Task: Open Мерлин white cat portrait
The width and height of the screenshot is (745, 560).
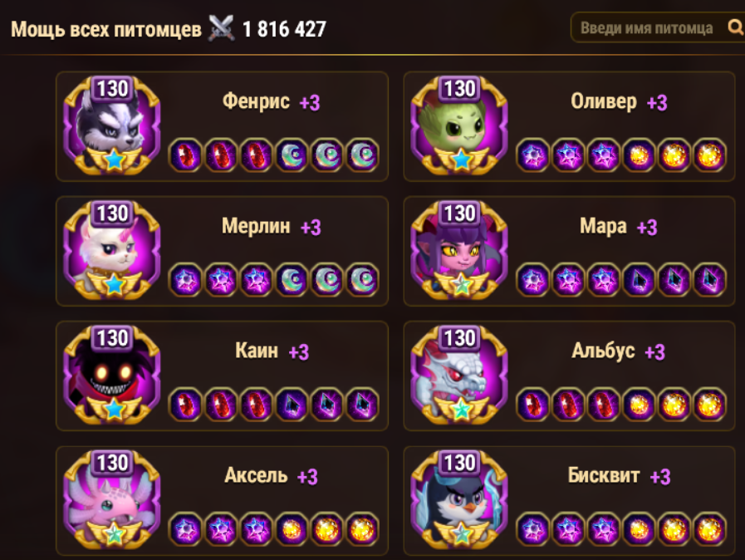Action: click(111, 251)
